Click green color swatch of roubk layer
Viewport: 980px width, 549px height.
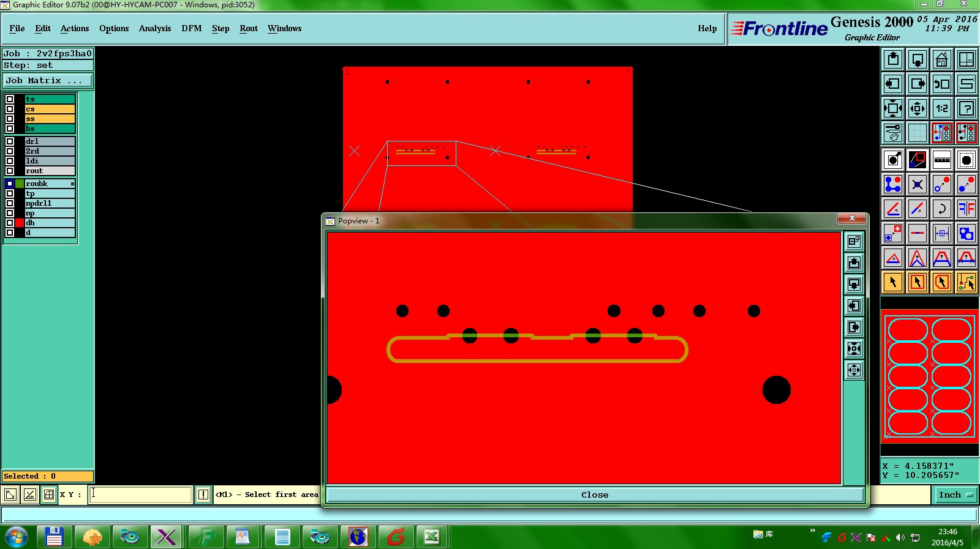(x=20, y=184)
